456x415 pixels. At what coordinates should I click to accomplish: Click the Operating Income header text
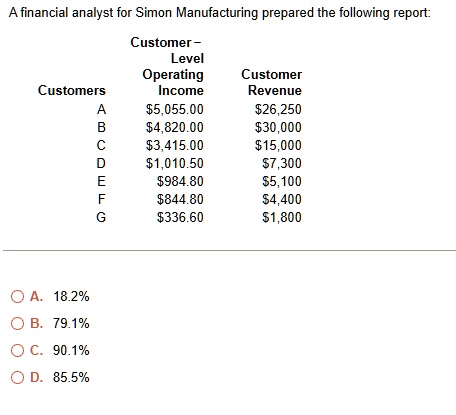click(173, 82)
